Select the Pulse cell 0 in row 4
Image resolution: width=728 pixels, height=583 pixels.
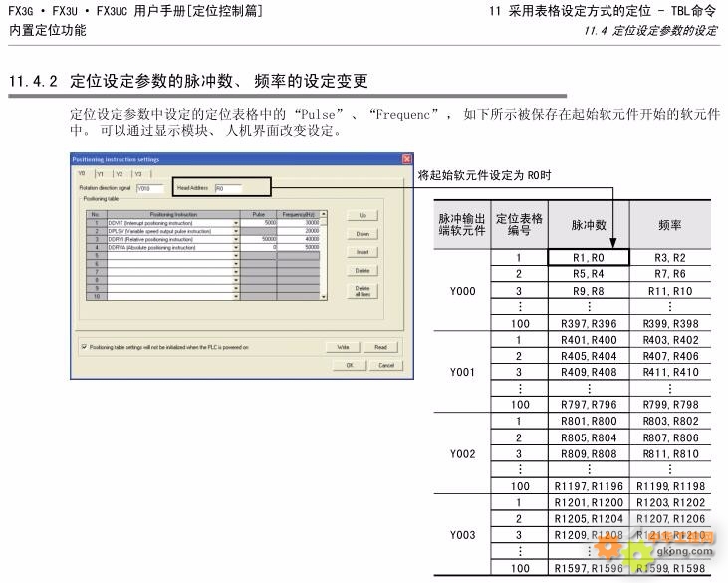259,247
